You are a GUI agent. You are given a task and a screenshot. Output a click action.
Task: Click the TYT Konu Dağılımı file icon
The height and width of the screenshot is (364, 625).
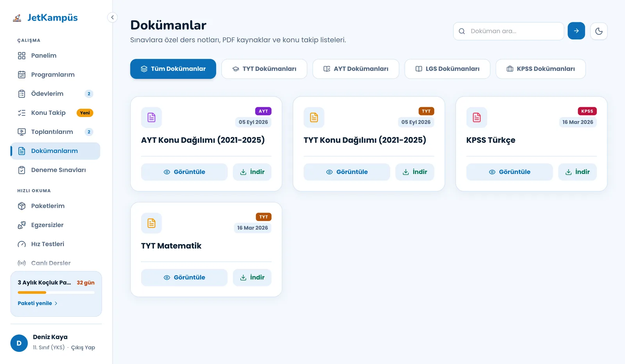[314, 117]
